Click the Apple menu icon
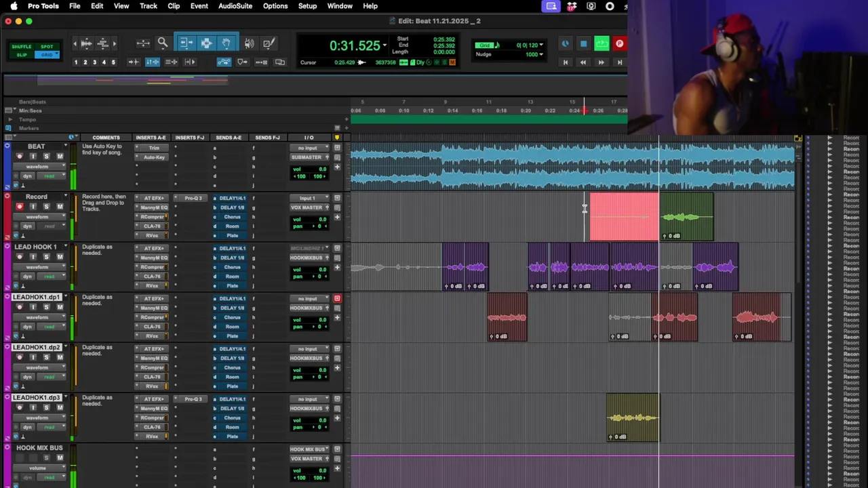This screenshot has height=488, width=868. [14, 6]
